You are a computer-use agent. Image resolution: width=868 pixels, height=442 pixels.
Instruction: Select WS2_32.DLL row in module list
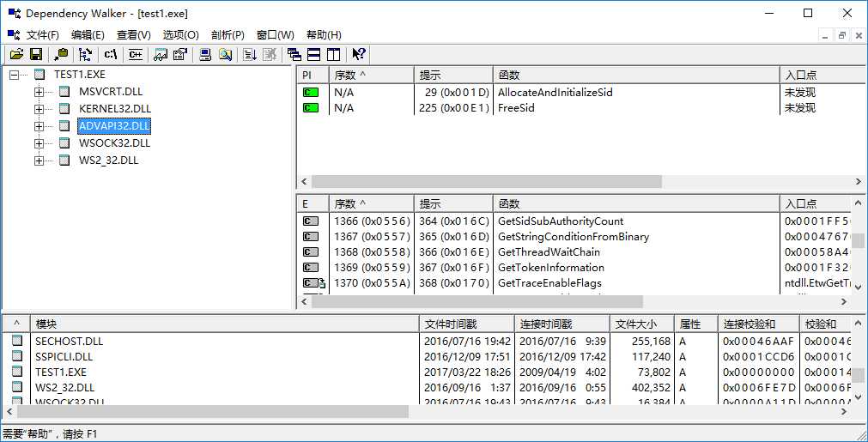pos(426,388)
